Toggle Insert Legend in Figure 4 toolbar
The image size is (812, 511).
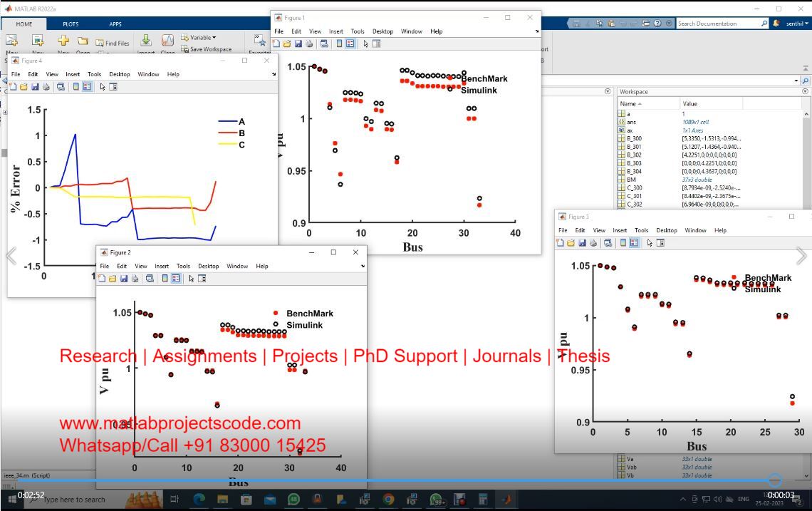point(87,87)
